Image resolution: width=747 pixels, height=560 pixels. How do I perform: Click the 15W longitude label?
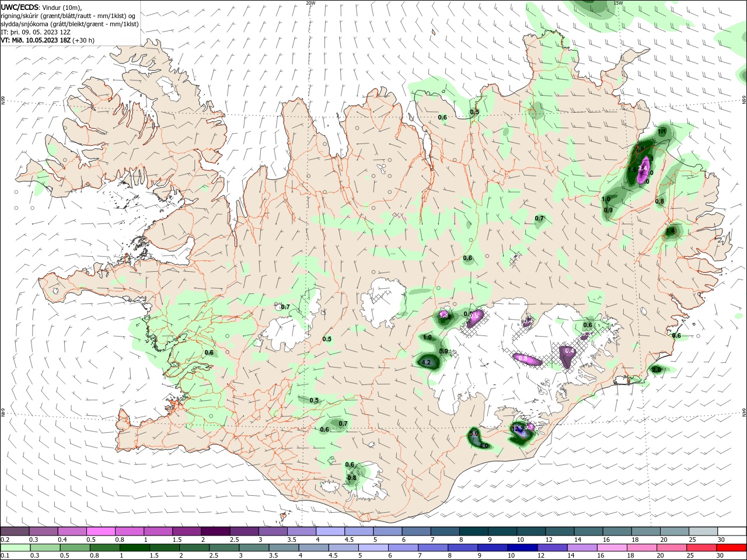[618, 3]
